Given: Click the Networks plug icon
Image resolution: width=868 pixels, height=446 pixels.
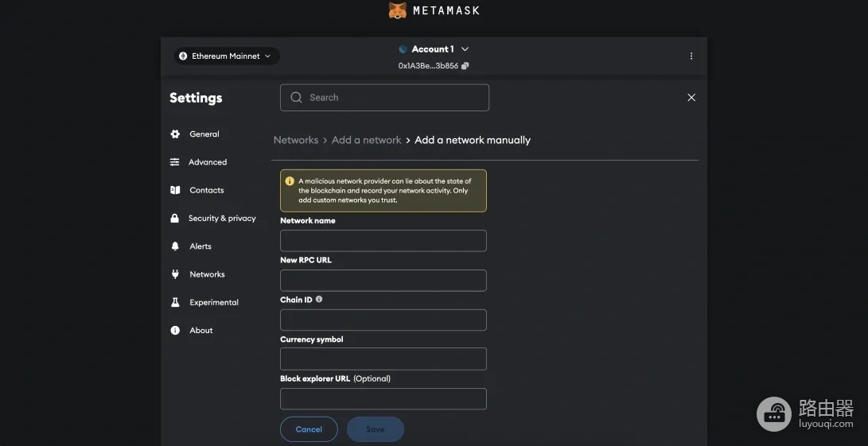Looking at the screenshot, I should coord(175,274).
